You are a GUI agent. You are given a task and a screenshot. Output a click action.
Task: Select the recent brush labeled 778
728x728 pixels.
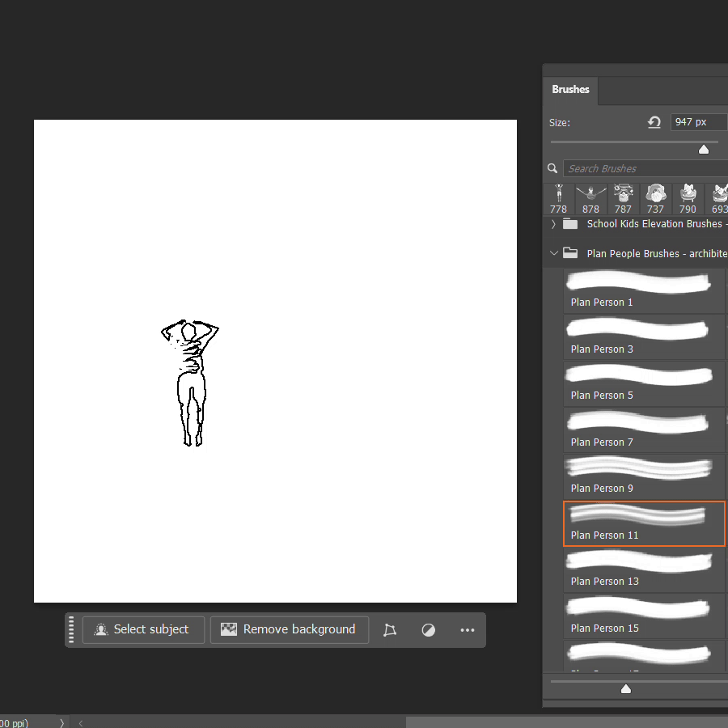pyautogui.click(x=559, y=198)
